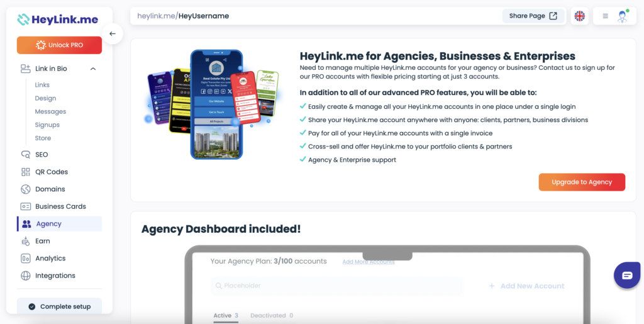Click the Share Page button
The width and height of the screenshot is (644, 324).
(533, 16)
